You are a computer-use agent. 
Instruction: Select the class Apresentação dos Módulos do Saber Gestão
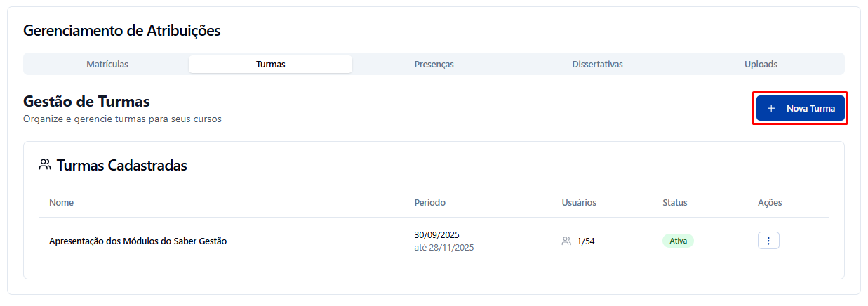138,241
